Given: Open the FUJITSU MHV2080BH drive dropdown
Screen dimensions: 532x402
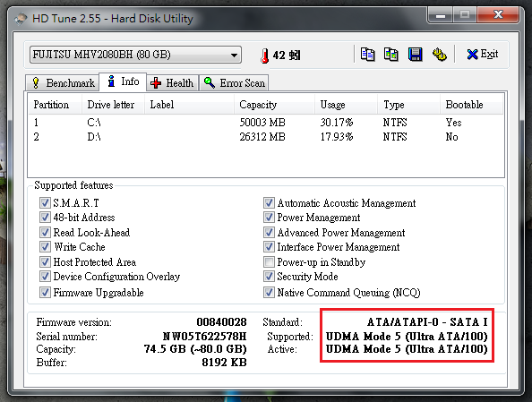Looking at the screenshot, I should (136, 55).
